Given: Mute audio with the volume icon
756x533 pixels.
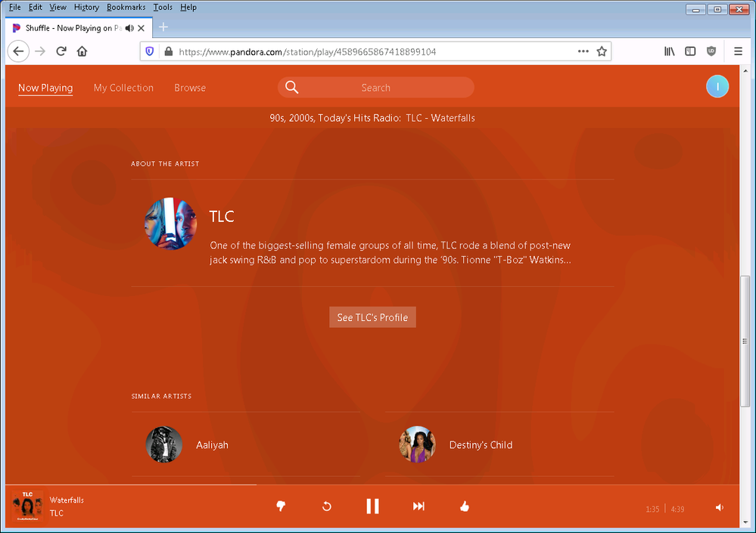Looking at the screenshot, I should point(720,508).
